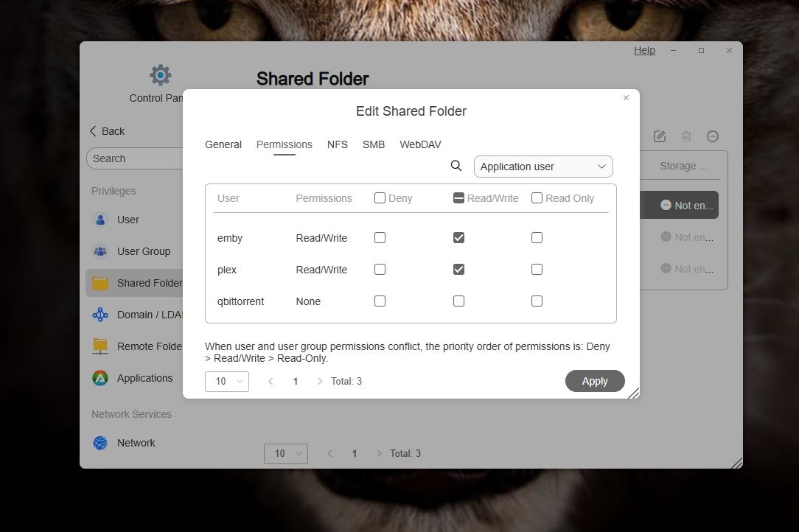The image size is (799, 532).
Task: Click the sidebar Search field
Action: pos(135,158)
